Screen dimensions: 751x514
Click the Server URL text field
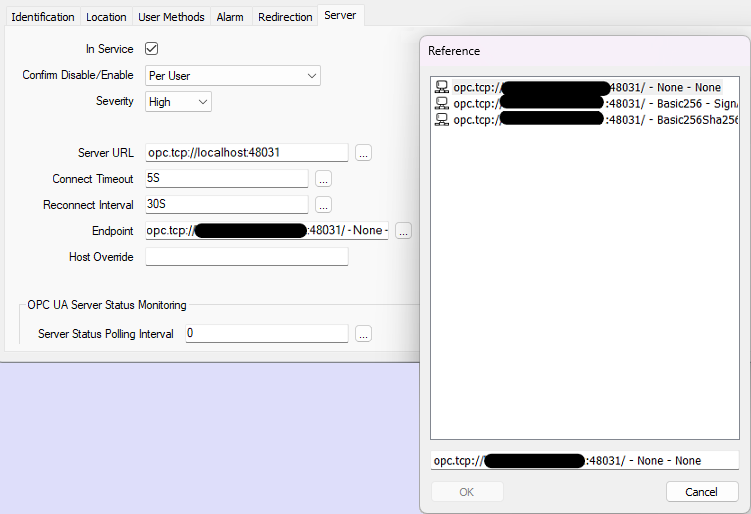coord(246,153)
